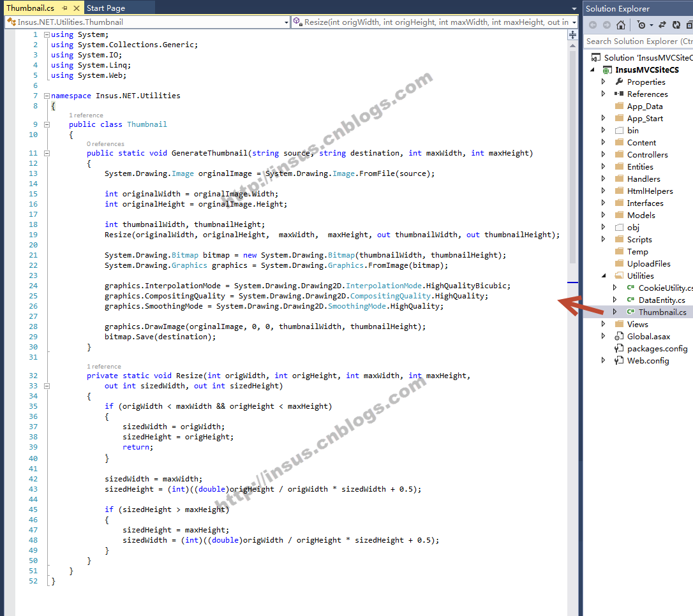Open the active documents list dropdown
The image size is (693, 616).
(x=574, y=8)
